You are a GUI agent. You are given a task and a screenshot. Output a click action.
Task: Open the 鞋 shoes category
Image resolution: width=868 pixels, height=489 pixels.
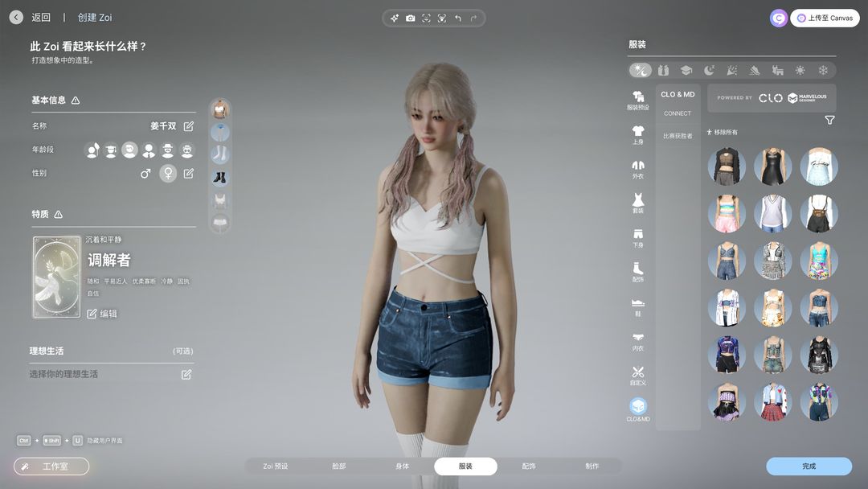pos(637,306)
